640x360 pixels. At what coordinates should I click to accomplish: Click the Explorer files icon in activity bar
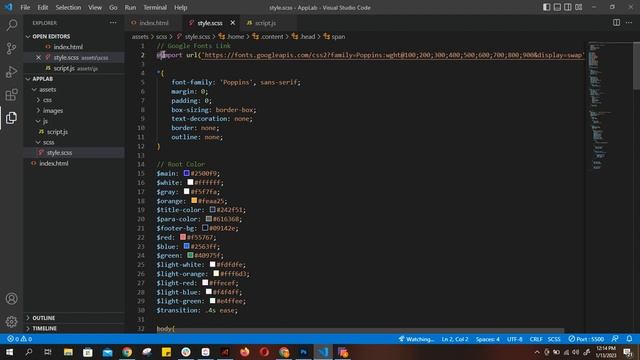pos(11,118)
